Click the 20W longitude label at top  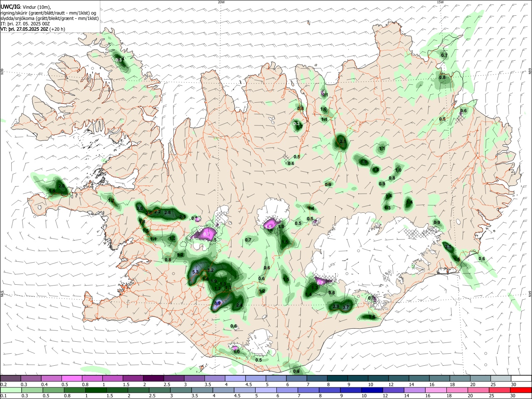(x=221, y=2)
